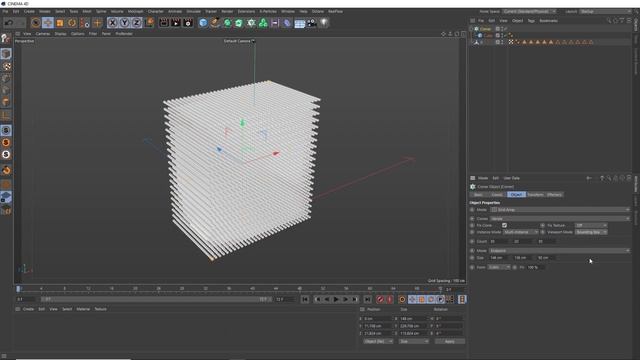Click the Coordinate System icon

(149, 22)
